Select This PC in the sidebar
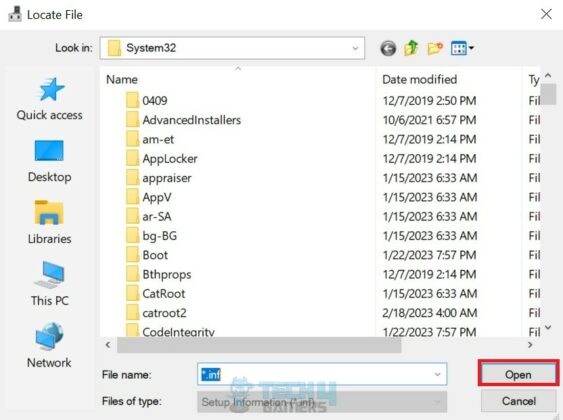 [x=50, y=284]
